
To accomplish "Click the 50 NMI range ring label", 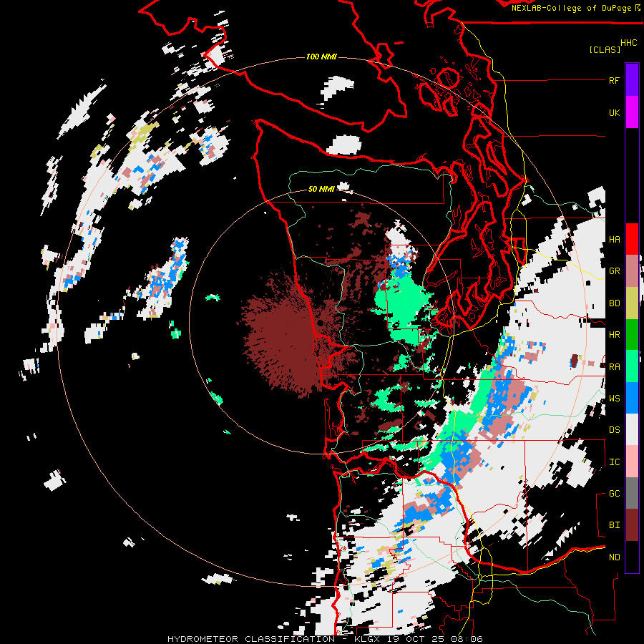I will 321,189.
